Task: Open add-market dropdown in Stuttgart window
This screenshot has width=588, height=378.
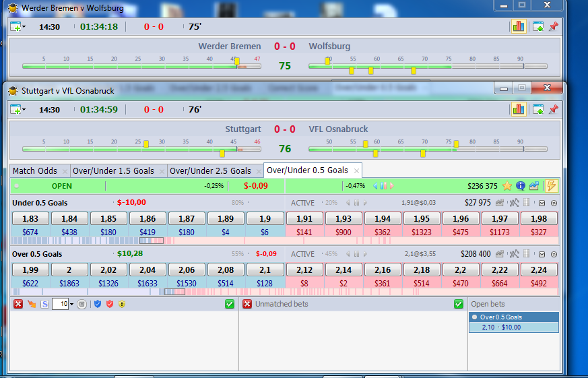Action: coord(18,110)
